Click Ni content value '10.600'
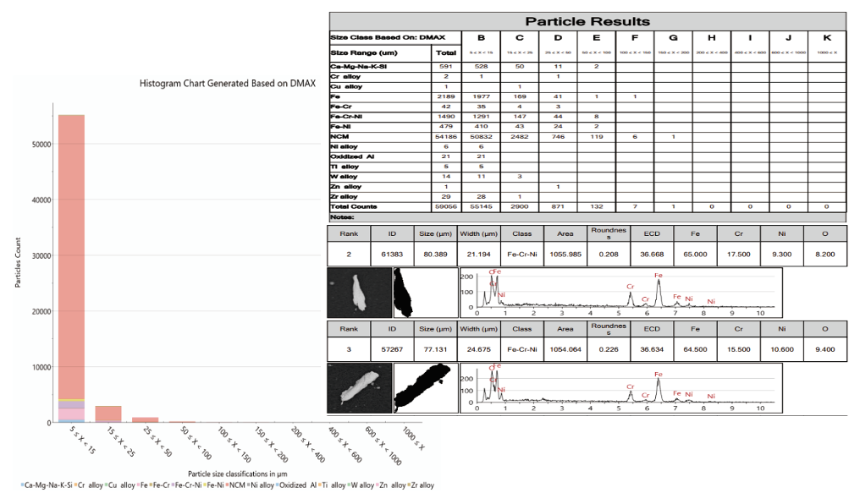 point(782,349)
